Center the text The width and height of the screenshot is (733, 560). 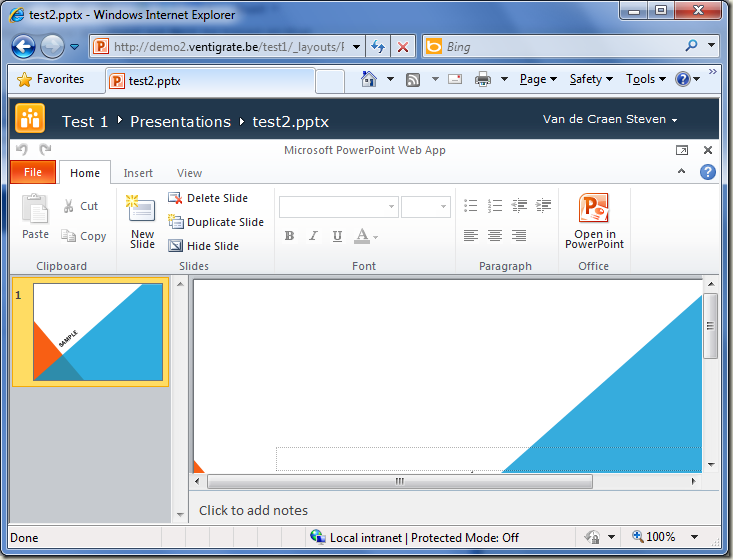[x=495, y=235]
